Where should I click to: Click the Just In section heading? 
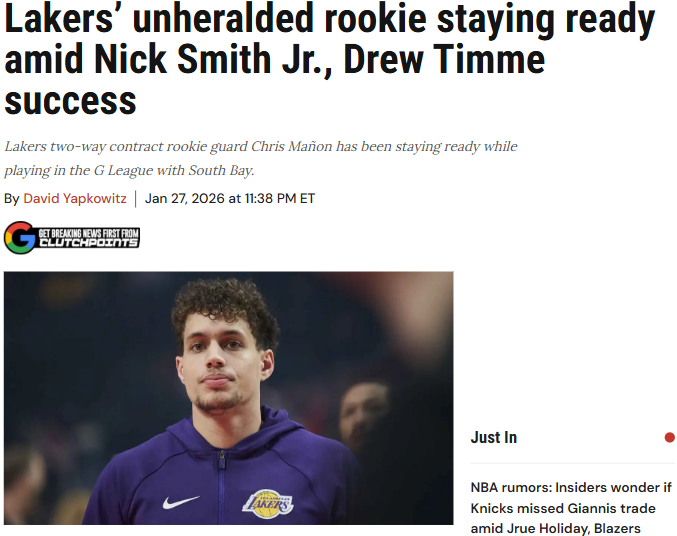click(x=494, y=438)
